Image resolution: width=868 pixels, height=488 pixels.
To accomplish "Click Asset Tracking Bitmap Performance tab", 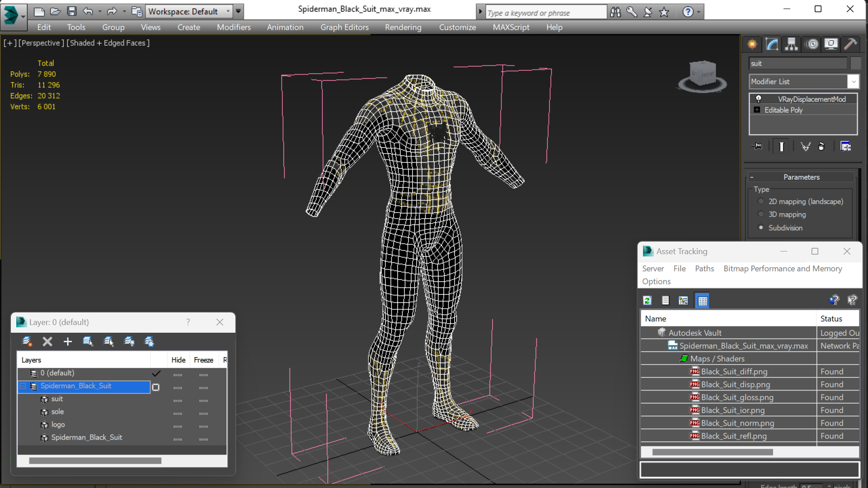I will click(x=783, y=268).
